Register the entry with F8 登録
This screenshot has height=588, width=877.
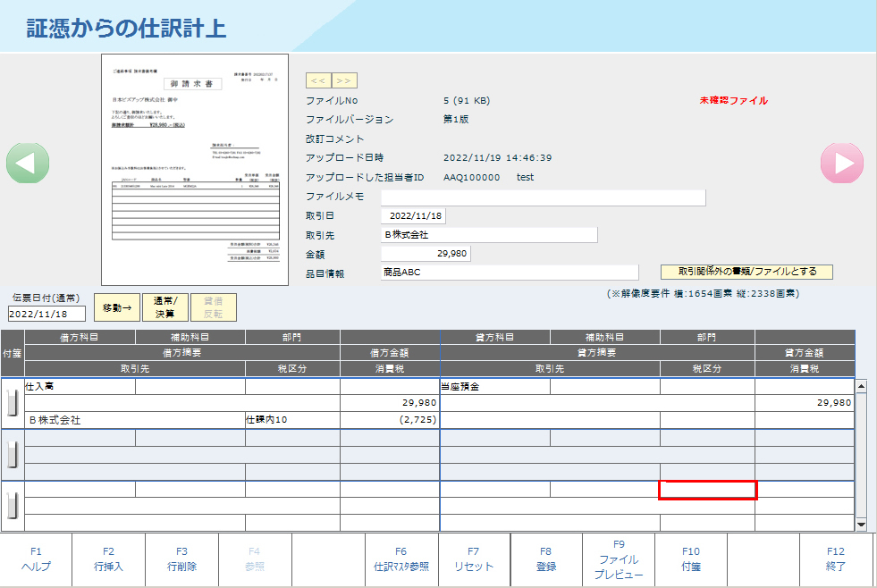546,559
